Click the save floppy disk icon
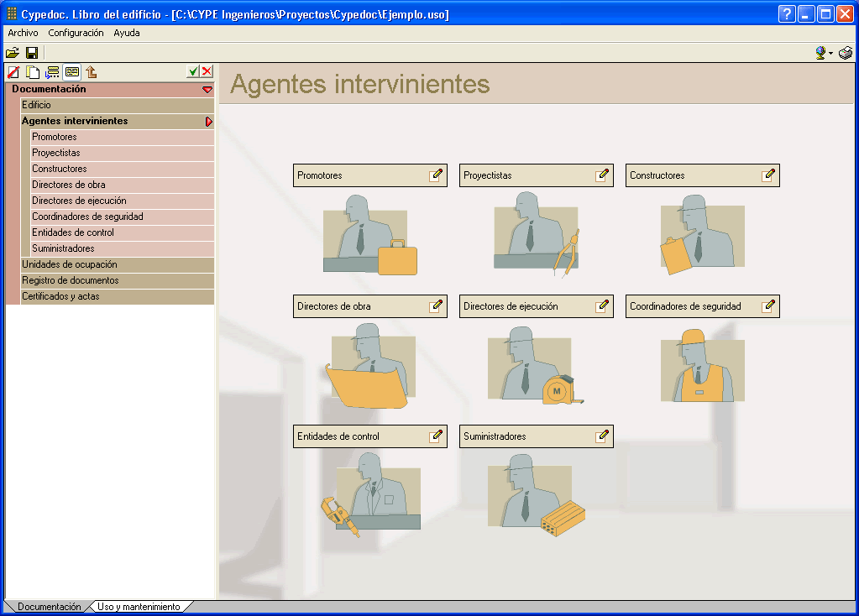Image resolution: width=859 pixels, height=616 pixels. [32, 52]
